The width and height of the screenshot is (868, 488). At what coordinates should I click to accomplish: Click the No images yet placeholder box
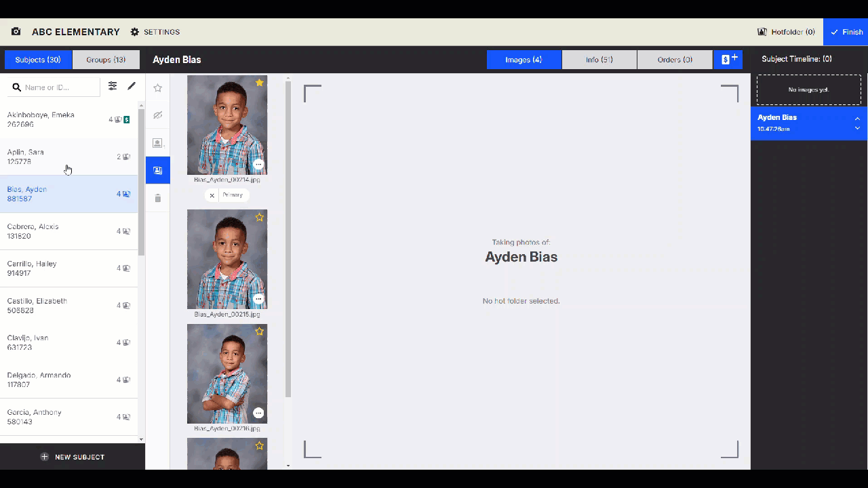coord(809,89)
